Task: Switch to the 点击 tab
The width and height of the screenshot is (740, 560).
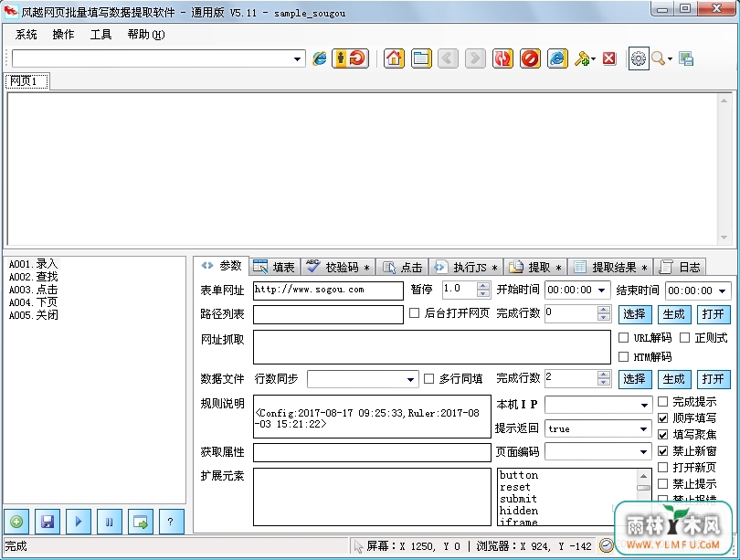Action: click(403, 267)
